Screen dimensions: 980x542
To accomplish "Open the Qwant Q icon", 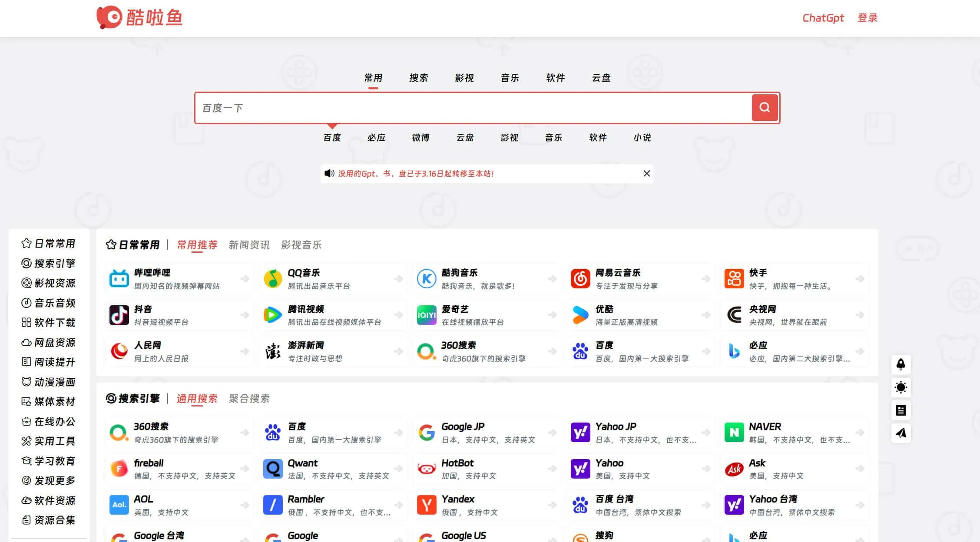I will [x=273, y=469].
